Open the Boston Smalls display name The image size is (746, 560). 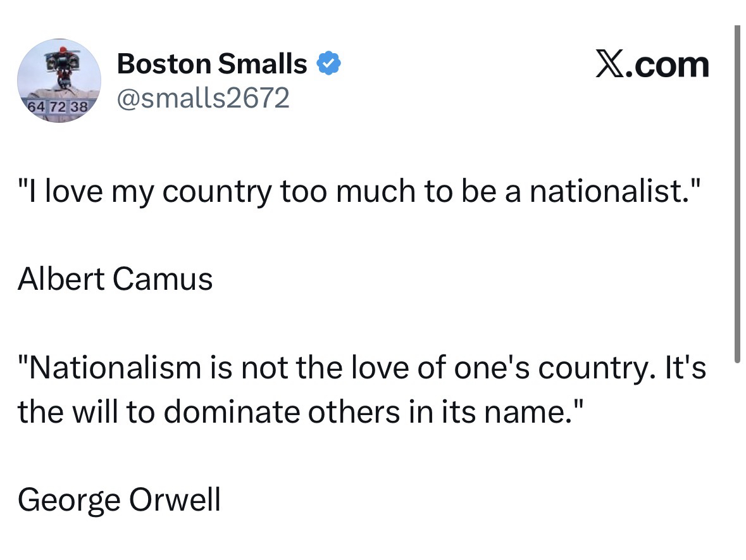[212, 64]
